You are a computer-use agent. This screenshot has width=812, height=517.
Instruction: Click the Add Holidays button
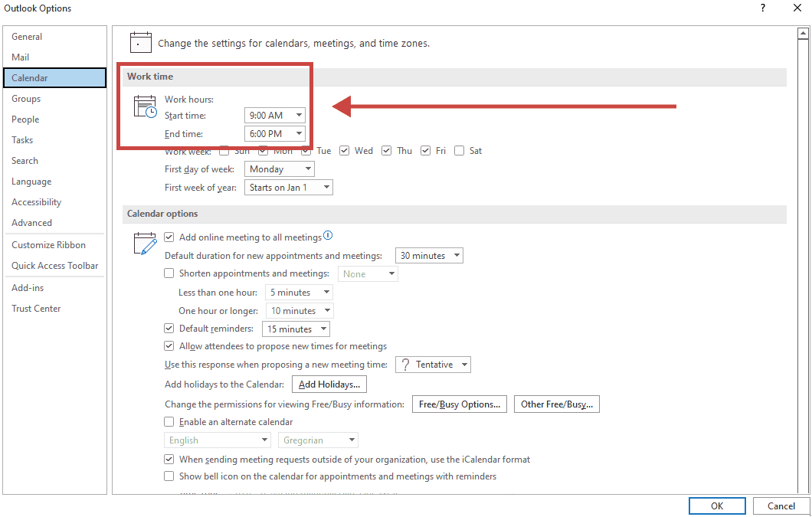tap(329, 384)
